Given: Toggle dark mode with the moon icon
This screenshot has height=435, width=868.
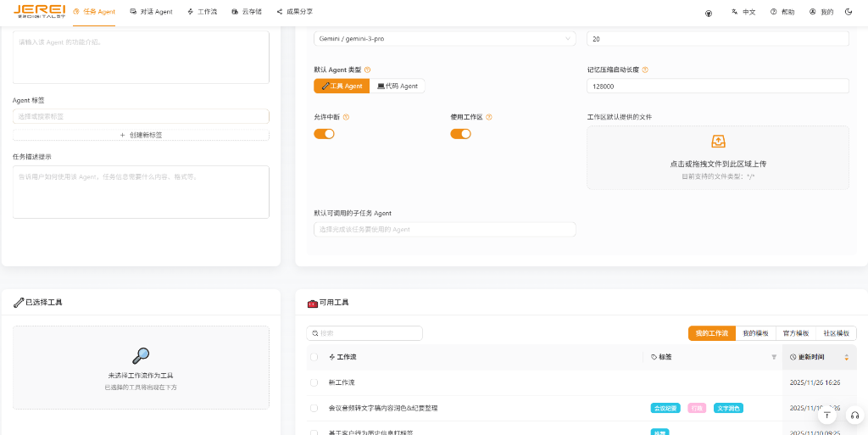Looking at the screenshot, I should [x=849, y=12].
